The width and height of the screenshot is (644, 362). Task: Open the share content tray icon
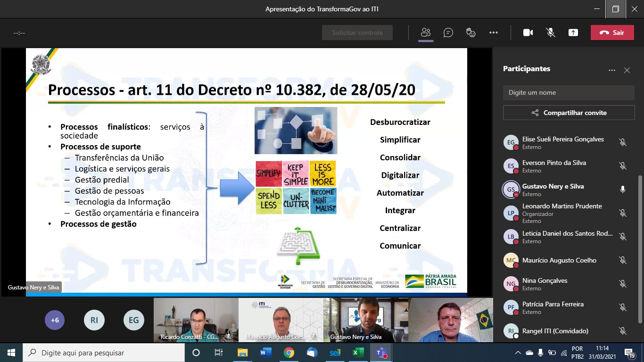click(x=573, y=33)
